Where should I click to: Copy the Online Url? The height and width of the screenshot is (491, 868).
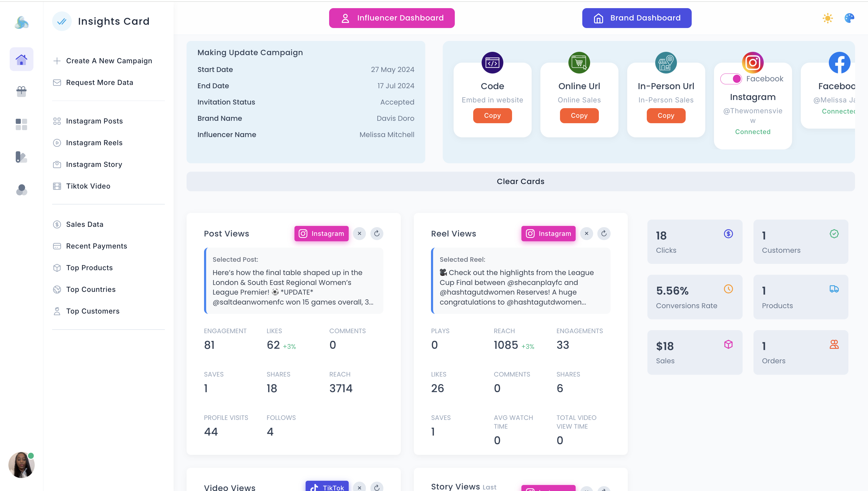(x=579, y=116)
